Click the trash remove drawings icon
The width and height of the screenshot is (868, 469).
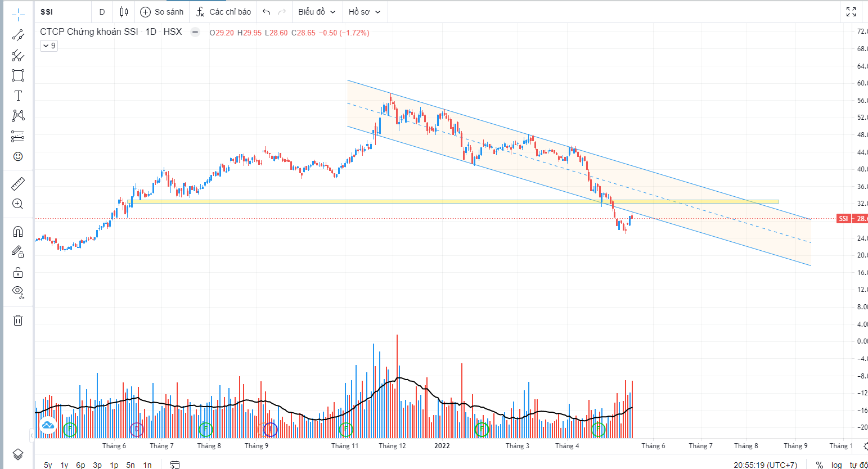pos(18,320)
